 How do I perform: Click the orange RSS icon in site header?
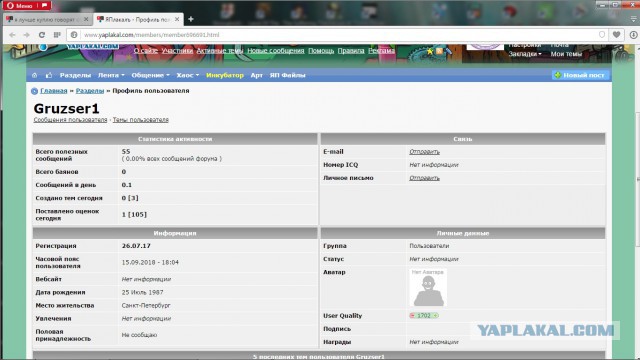click(x=439, y=51)
